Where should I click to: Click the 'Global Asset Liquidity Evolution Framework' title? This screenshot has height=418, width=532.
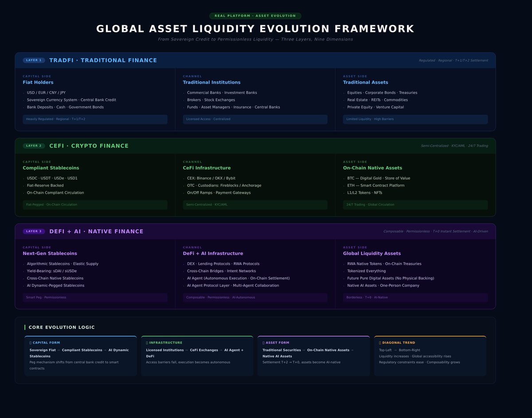click(255, 29)
